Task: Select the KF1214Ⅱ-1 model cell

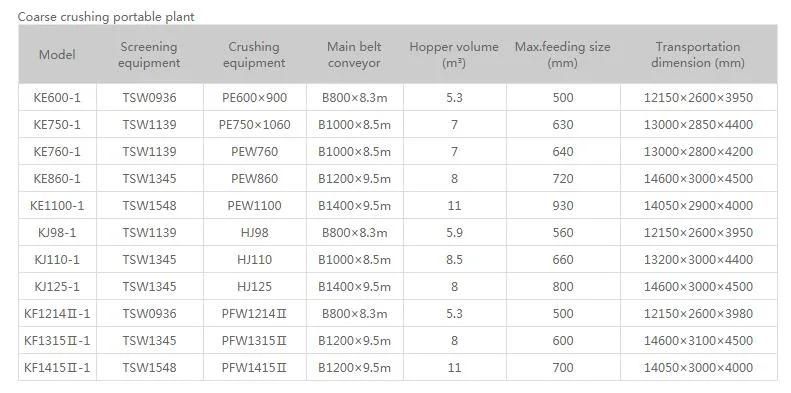Action: [57, 314]
